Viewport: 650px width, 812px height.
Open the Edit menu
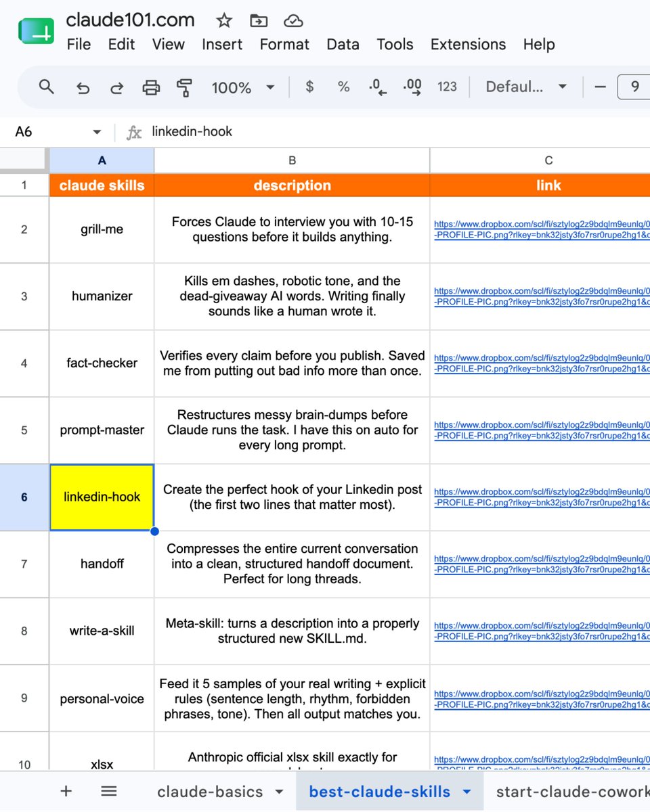pos(121,45)
